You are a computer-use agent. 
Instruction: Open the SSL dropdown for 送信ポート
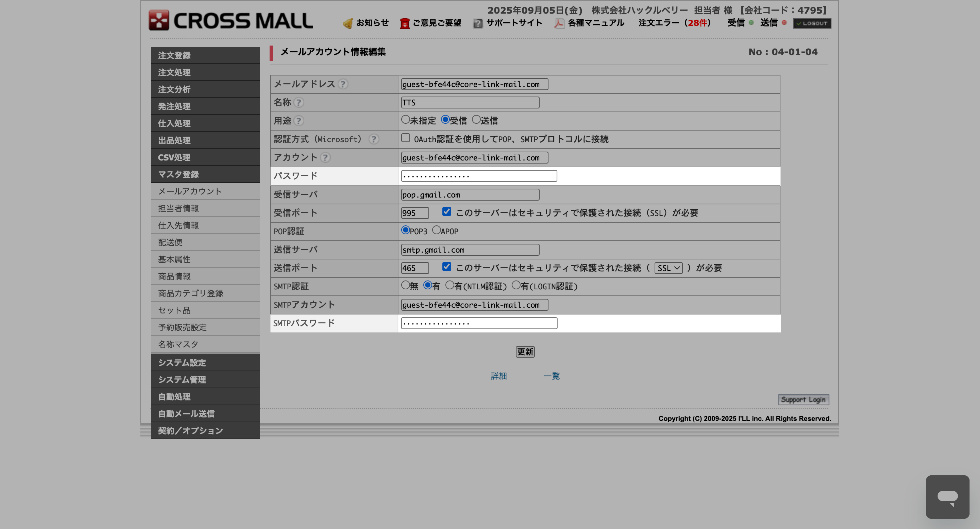[x=668, y=268]
